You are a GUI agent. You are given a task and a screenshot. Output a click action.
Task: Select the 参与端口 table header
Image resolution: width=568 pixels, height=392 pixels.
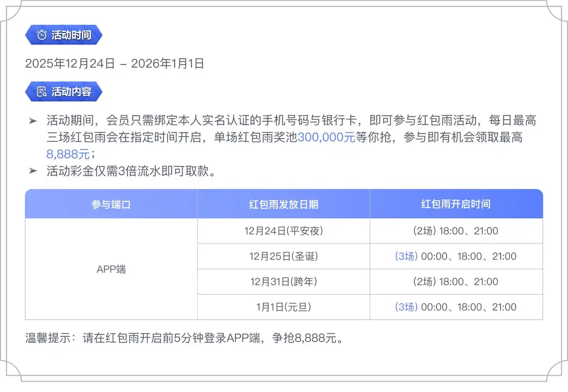[110, 203]
